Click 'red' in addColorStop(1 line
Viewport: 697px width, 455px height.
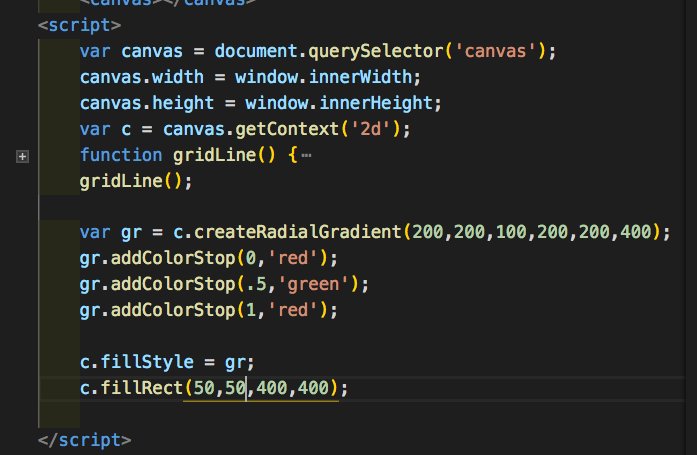tap(292, 310)
